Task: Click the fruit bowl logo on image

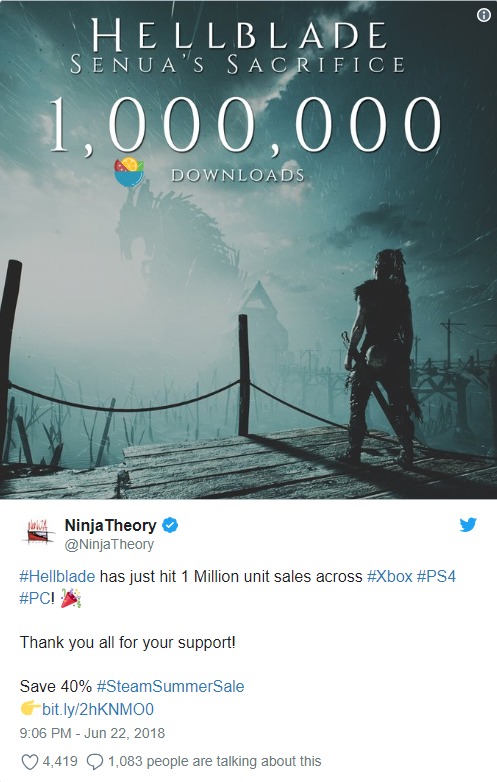Action: point(129,172)
